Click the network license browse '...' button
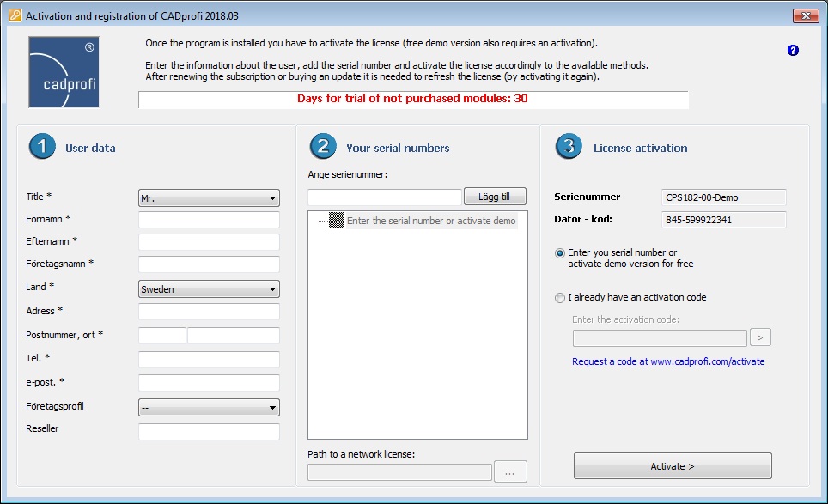The width and height of the screenshot is (828, 504). [x=510, y=472]
